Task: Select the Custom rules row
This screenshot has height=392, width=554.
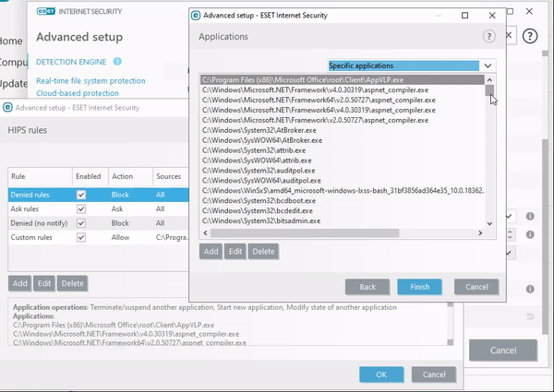Action: click(98, 237)
